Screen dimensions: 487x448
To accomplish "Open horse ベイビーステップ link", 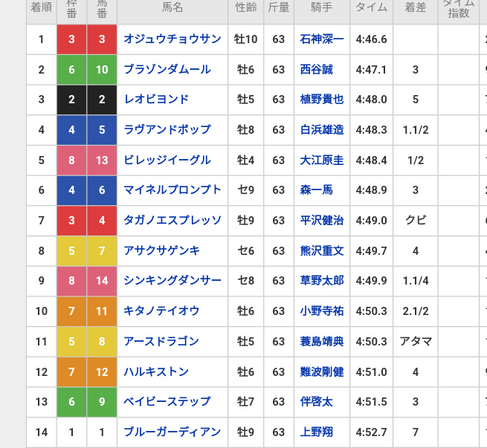I will tap(167, 401).
